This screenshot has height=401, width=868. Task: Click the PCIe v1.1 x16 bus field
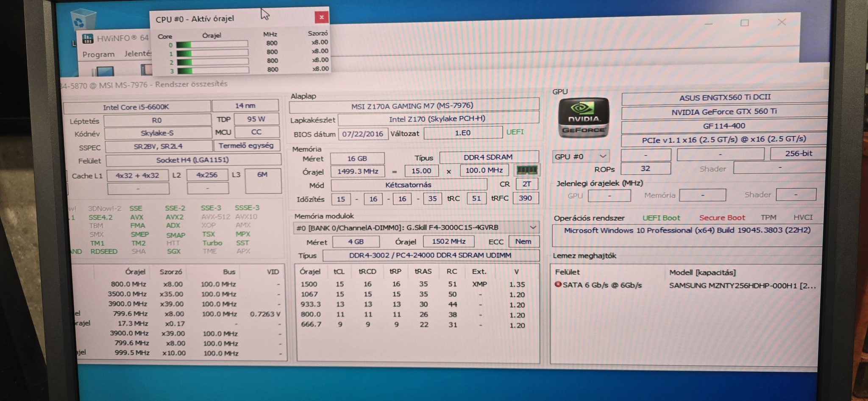click(x=724, y=139)
